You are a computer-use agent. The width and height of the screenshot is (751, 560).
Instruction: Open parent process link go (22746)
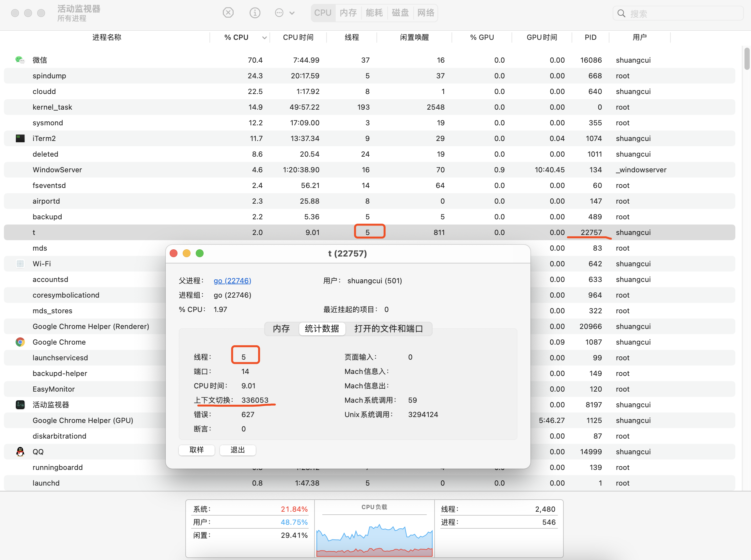pyautogui.click(x=232, y=281)
